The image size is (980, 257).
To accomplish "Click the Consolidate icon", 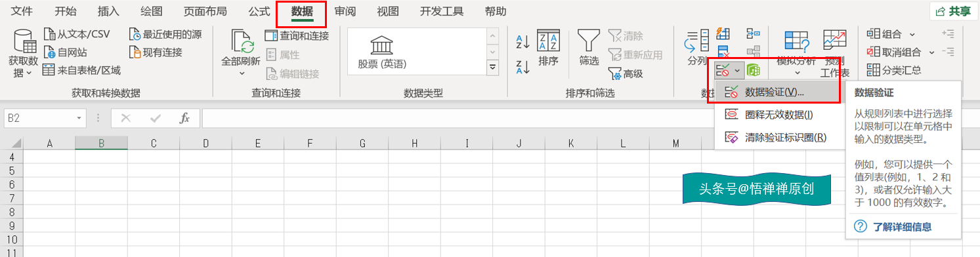I will [x=753, y=33].
